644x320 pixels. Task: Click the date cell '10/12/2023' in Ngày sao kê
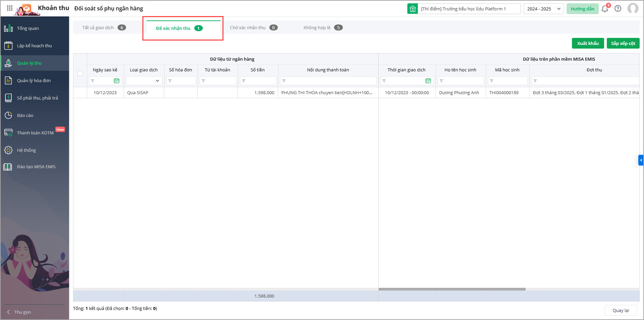[105, 93]
